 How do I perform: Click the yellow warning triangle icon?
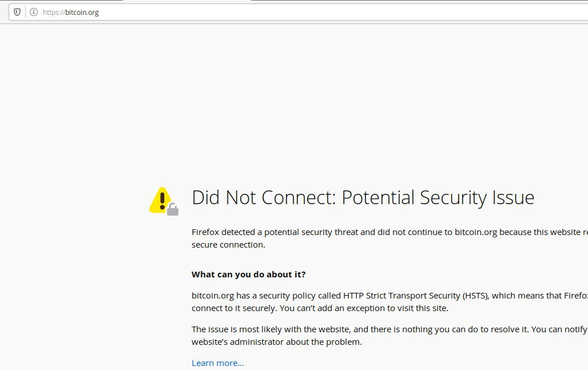161,200
